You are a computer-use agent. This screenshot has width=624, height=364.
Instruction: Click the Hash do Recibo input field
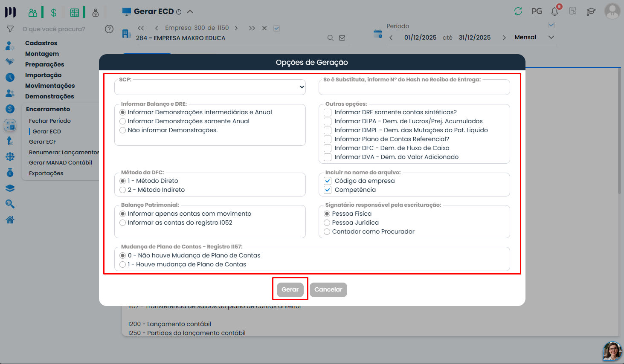click(414, 87)
